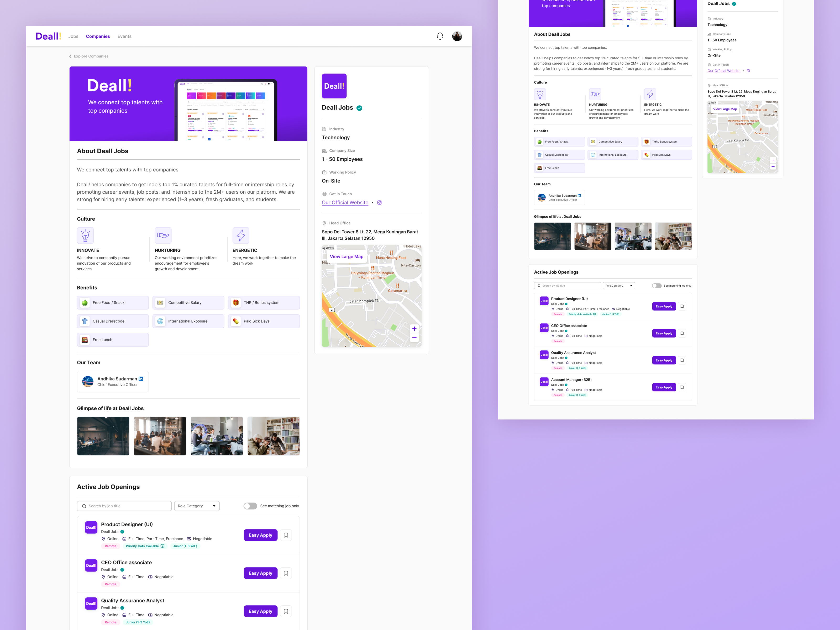840x630 pixels.
Task: Go to the Companies nav tab
Action: pyautogui.click(x=98, y=36)
